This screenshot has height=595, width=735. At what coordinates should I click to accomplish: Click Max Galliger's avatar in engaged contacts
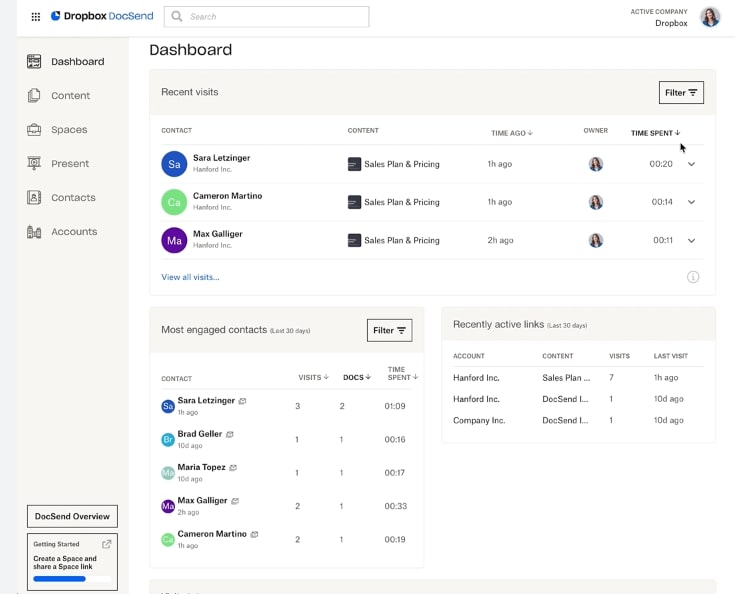click(x=168, y=506)
